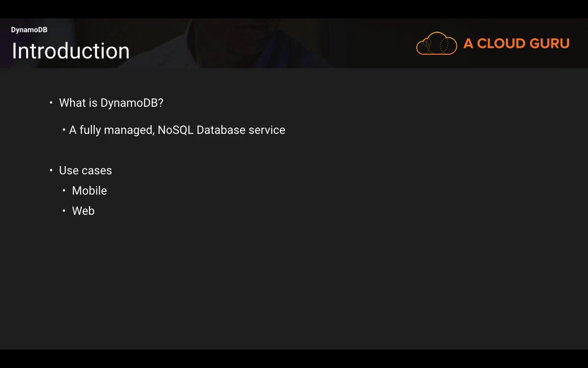Click the word CLOUD in the brand name

pyautogui.click(x=503, y=44)
